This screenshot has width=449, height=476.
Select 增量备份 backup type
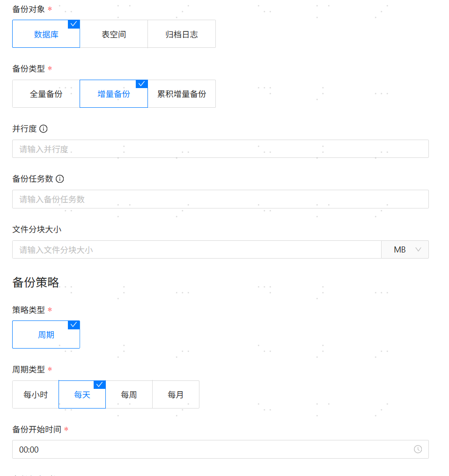pyautogui.click(x=114, y=94)
